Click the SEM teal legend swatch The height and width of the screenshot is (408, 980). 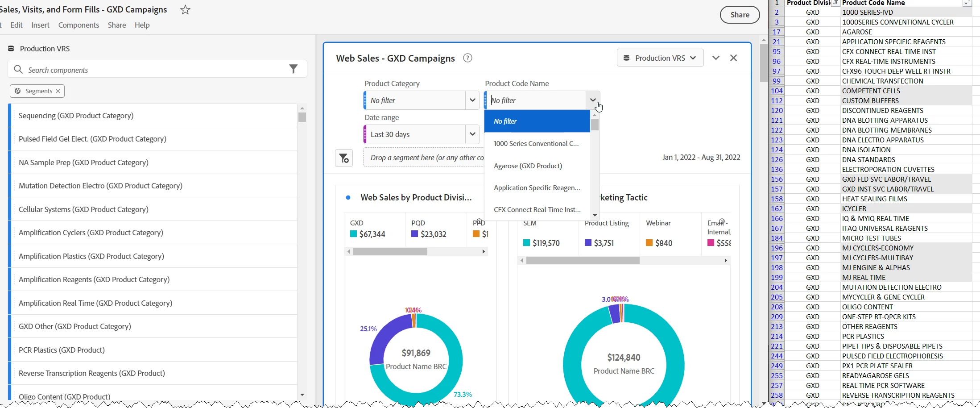click(x=526, y=243)
